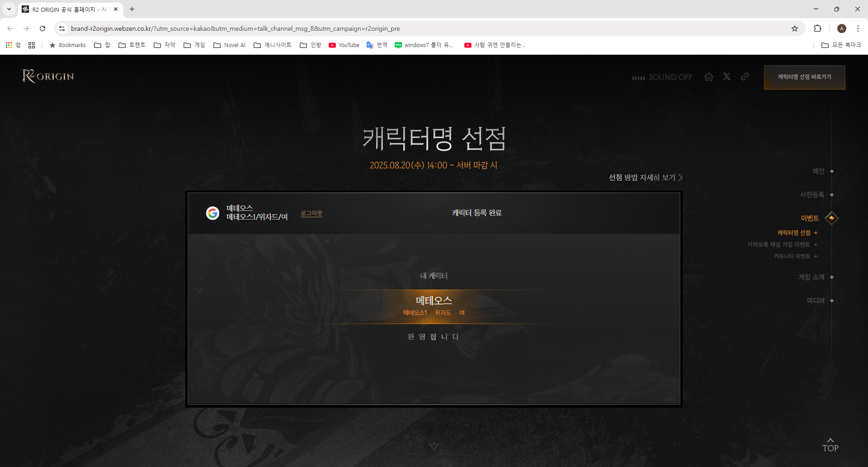
Task: Select 커뮤니티 이벤트 sub-item
Action: coord(792,256)
